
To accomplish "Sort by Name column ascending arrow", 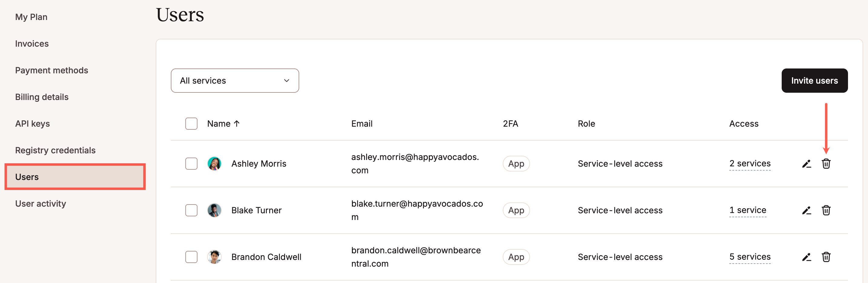I will pos(237,124).
